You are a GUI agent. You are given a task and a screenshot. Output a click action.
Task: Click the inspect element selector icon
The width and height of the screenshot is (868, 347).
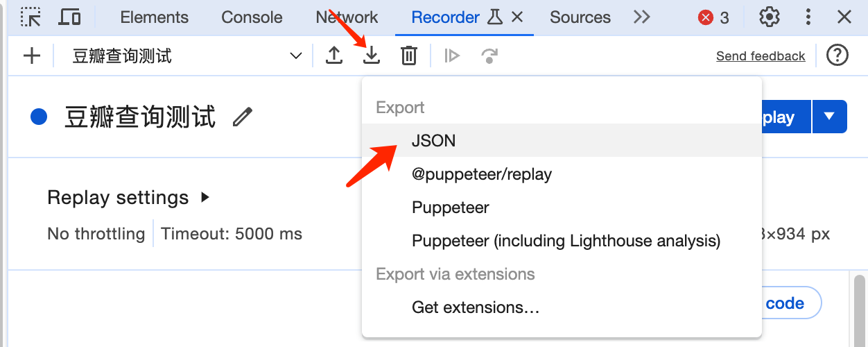(x=31, y=17)
